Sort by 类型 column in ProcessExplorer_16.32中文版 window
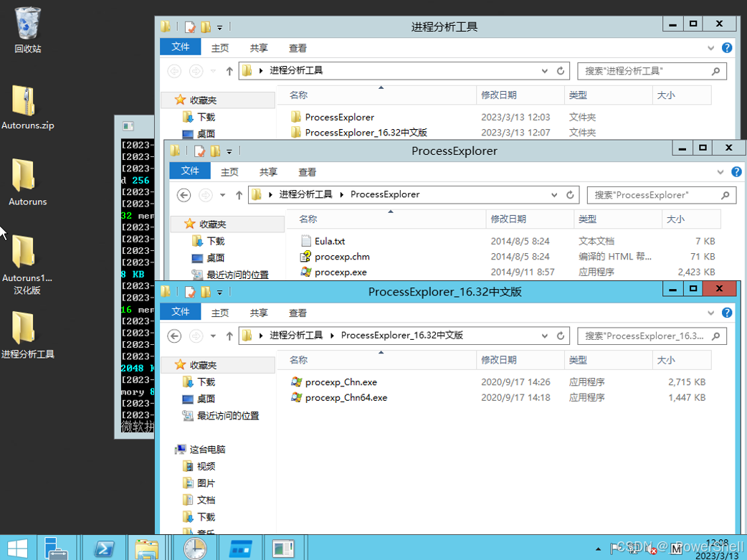The height and width of the screenshot is (560, 747). [609, 360]
